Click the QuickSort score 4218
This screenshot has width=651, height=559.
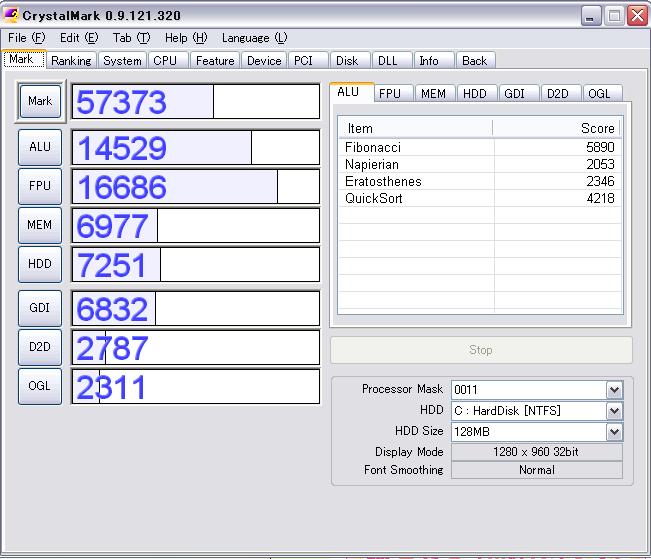[x=600, y=199]
